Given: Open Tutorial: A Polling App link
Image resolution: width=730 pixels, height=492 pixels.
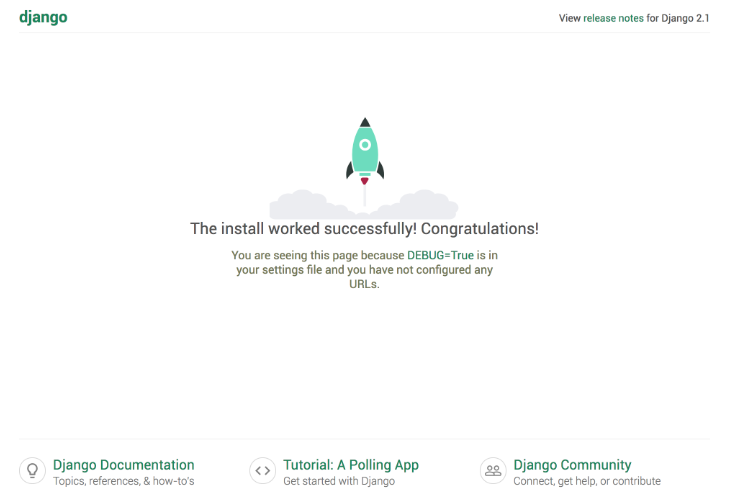Looking at the screenshot, I should tap(351, 465).
